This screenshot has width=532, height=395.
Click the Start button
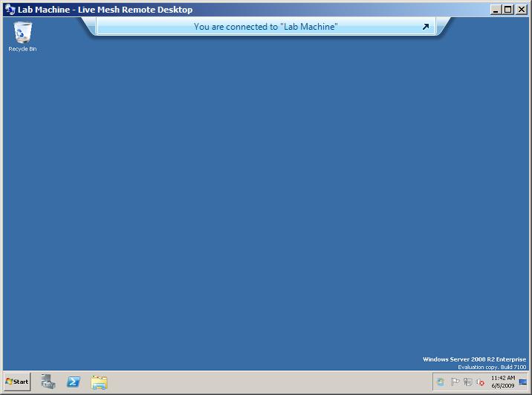tap(17, 382)
